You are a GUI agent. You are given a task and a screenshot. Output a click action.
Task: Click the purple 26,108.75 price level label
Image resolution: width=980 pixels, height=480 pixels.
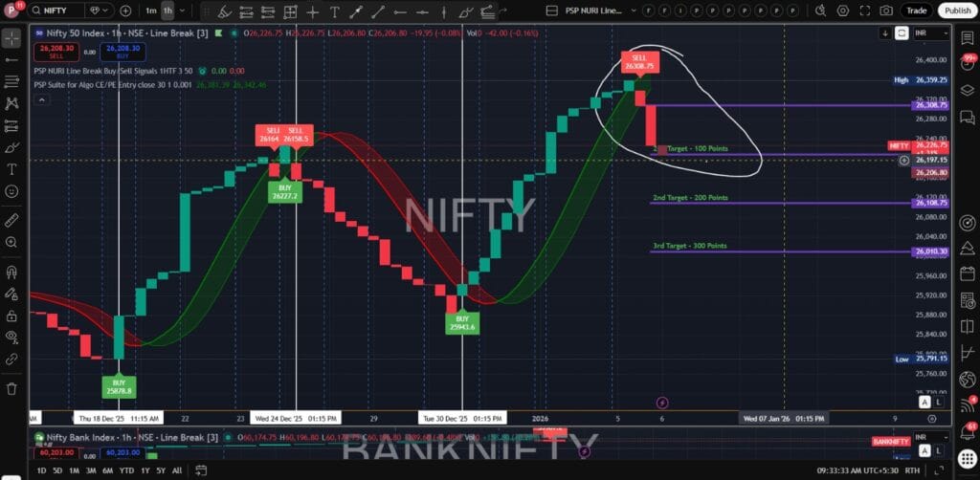(x=930, y=203)
